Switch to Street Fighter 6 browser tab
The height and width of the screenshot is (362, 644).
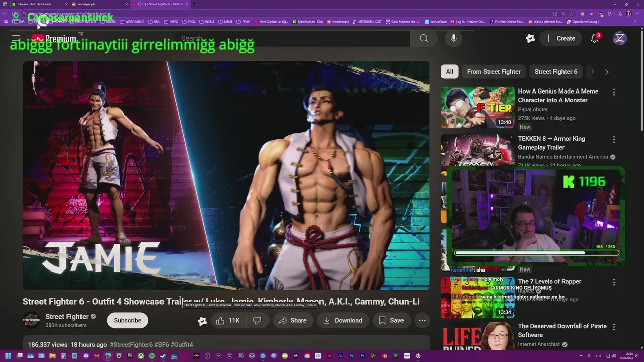161,4
